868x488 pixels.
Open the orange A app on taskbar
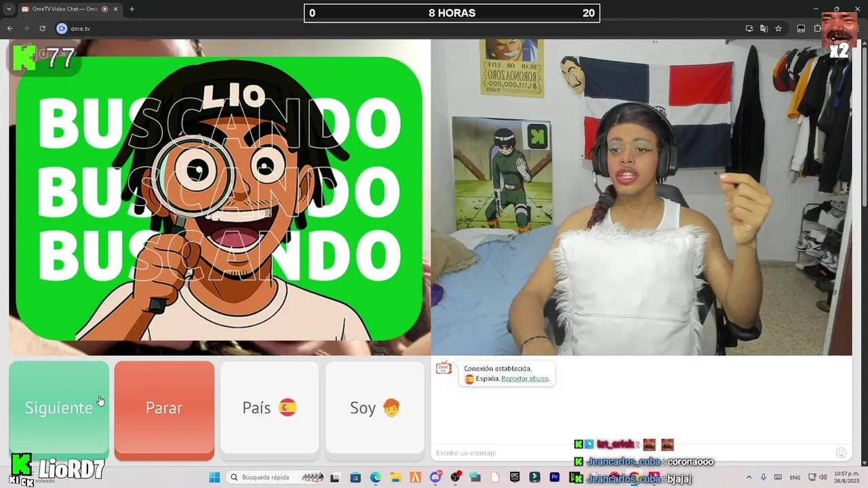[416, 477]
